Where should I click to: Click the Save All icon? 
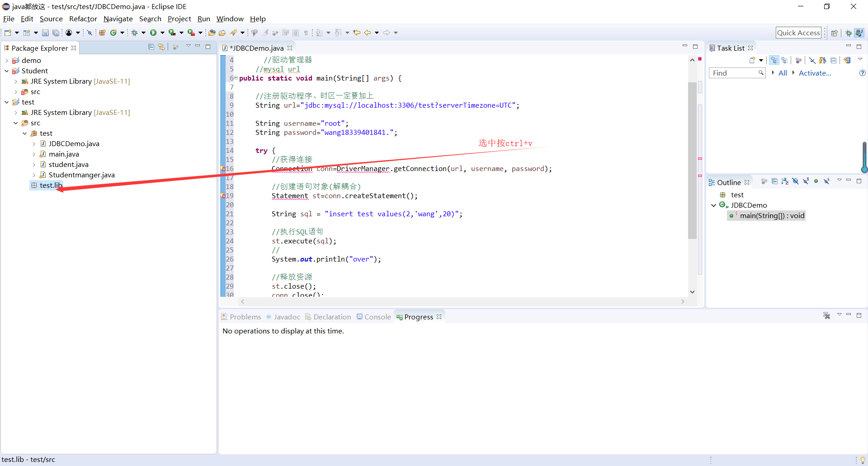tap(56, 33)
